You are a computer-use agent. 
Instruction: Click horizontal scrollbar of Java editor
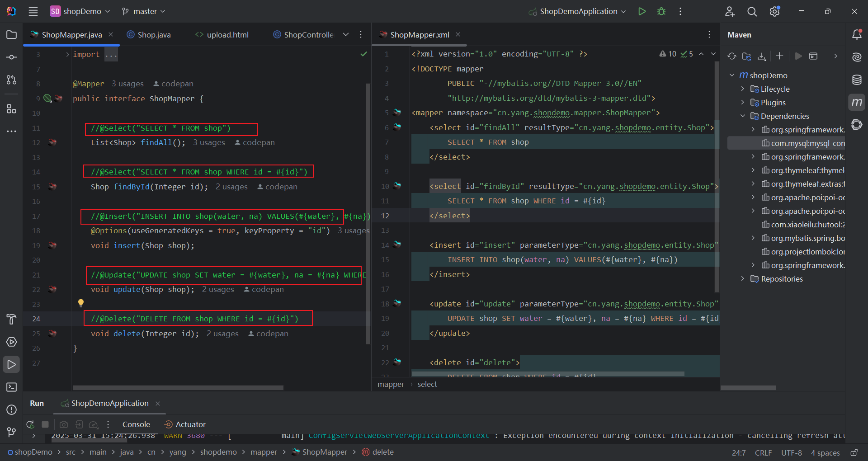pyautogui.click(x=178, y=388)
